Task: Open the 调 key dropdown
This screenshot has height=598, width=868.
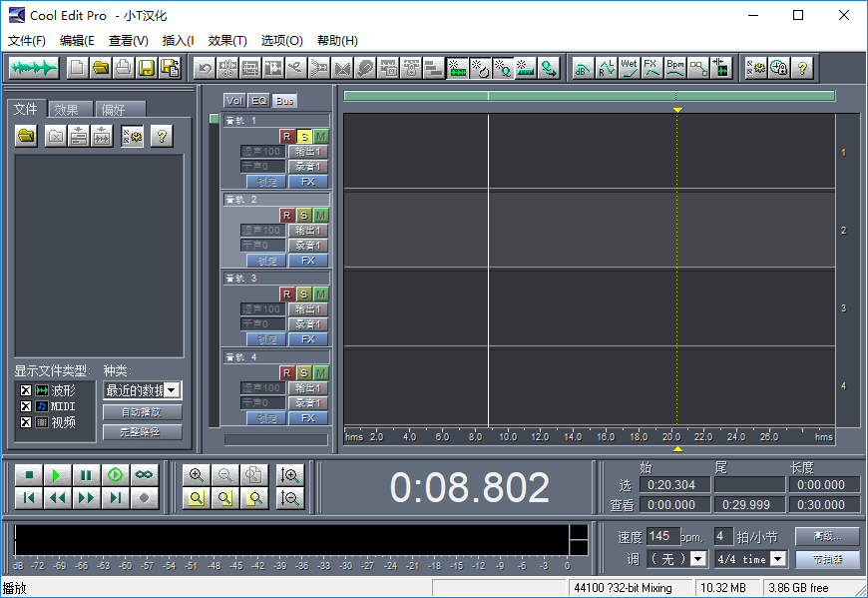Action: click(x=698, y=559)
